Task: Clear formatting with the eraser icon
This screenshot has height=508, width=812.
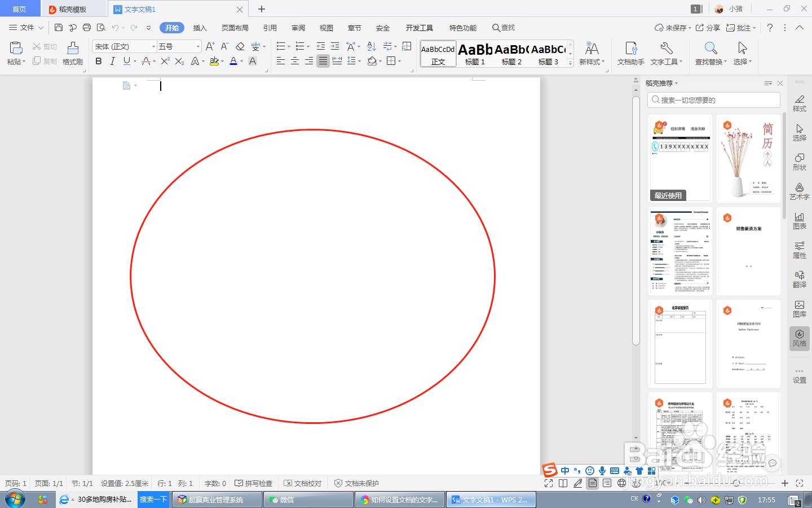Action: click(240, 46)
